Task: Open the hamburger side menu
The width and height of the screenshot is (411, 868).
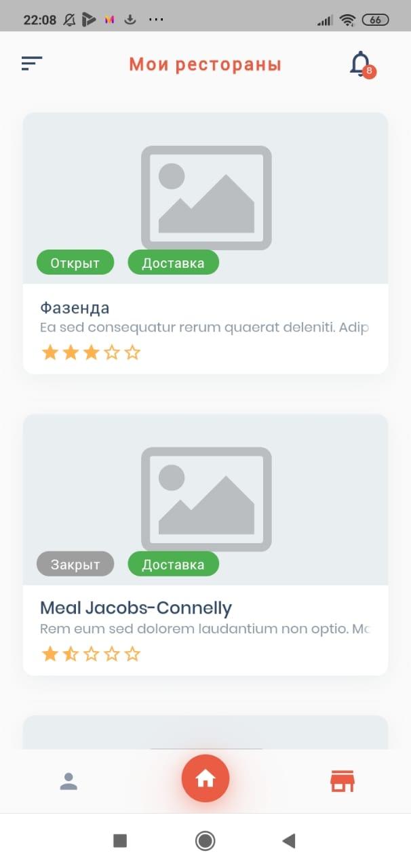Action: coord(32,64)
